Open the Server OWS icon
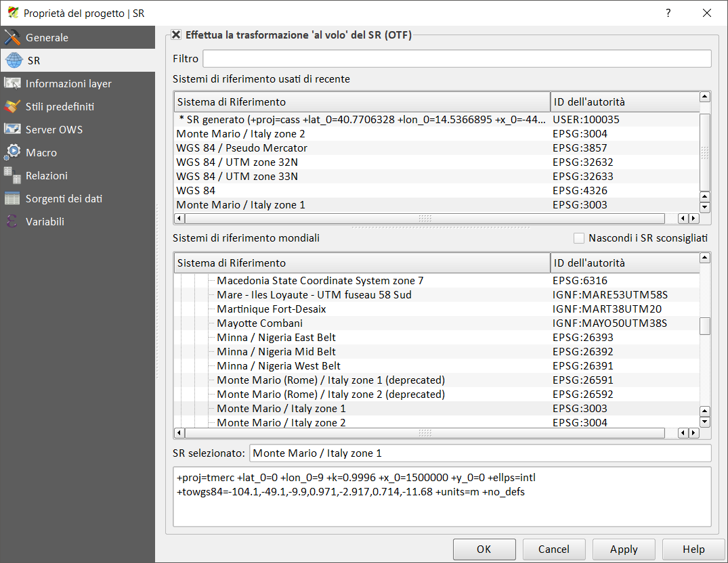Screen dimensions: 728x563 tap(13, 129)
